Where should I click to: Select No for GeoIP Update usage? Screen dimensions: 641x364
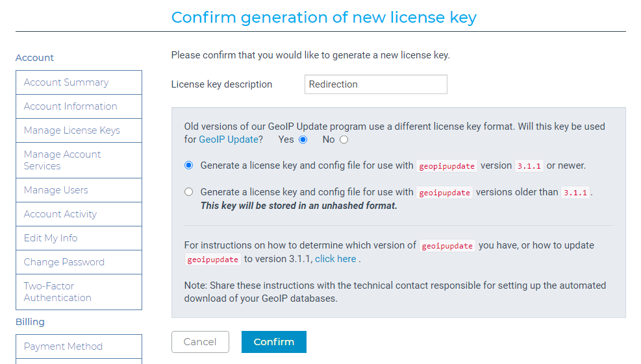pos(344,140)
